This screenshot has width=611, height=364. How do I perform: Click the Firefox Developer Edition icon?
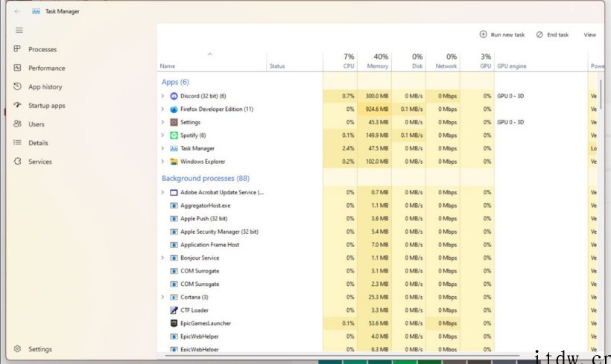[174, 109]
